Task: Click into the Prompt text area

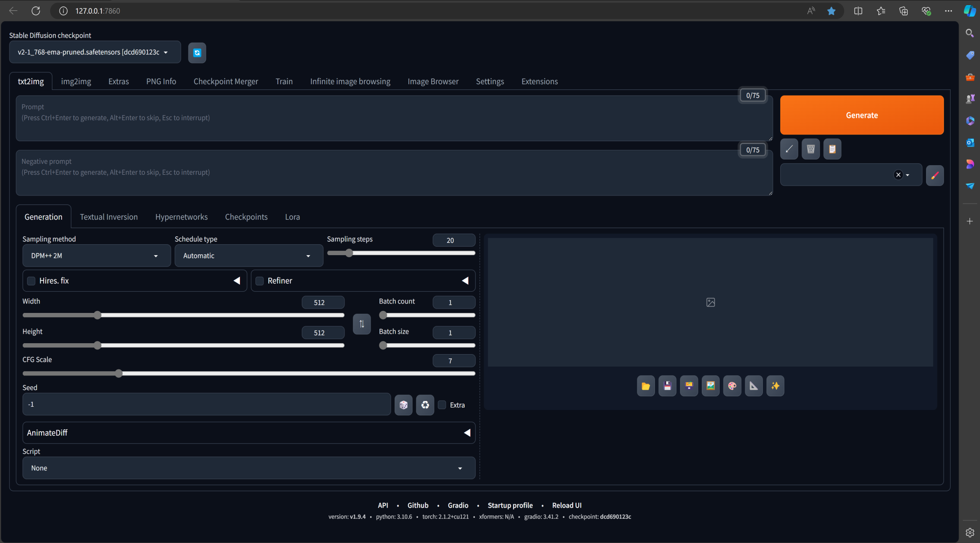Action: (x=394, y=118)
